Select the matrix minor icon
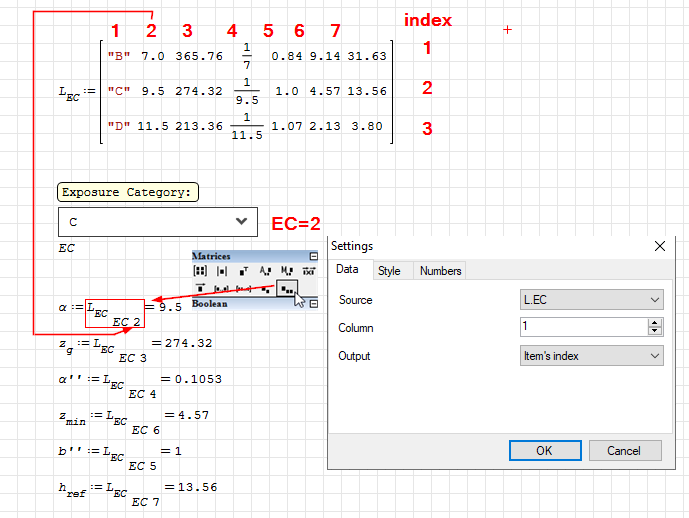This screenshot has height=518, width=689. 288,271
